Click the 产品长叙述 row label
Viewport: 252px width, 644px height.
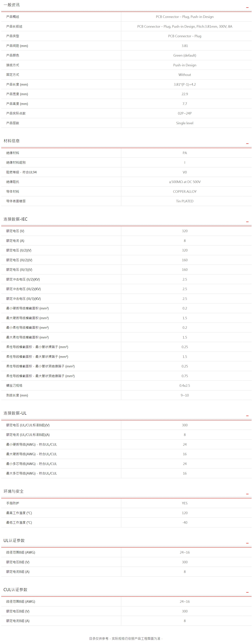tap(14, 26)
